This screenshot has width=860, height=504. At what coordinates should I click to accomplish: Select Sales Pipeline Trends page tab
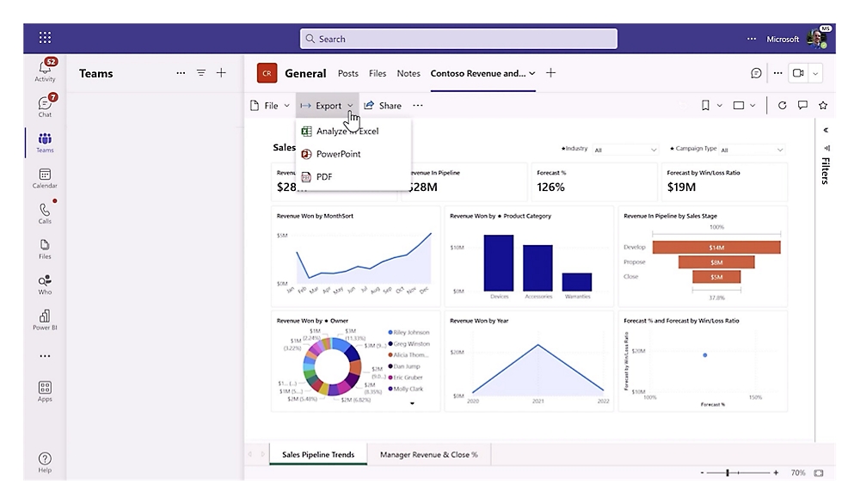pos(318,454)
